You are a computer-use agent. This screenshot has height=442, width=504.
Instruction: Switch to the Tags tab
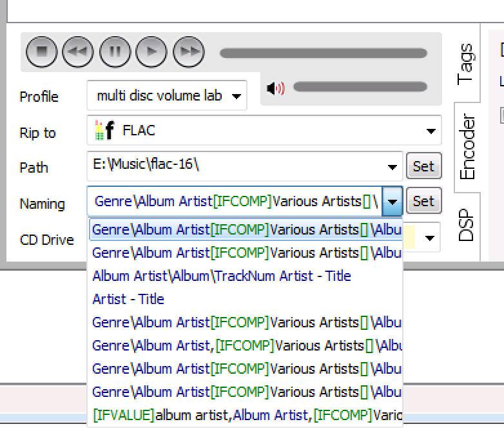tap(465, 64)
